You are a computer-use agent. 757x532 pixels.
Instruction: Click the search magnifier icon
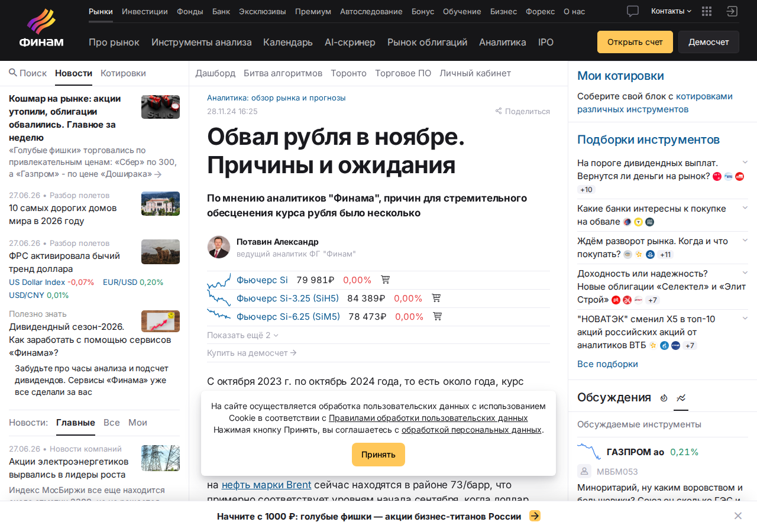[13, 73]
